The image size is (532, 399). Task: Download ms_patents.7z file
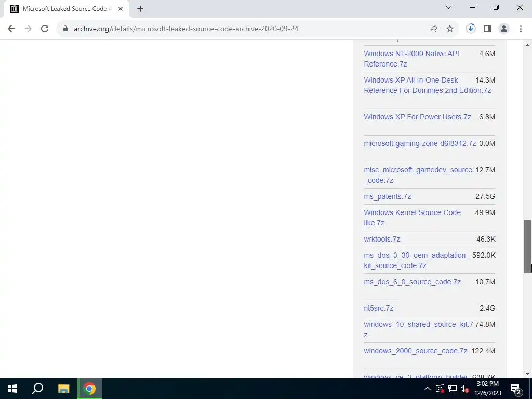(388, 196)
